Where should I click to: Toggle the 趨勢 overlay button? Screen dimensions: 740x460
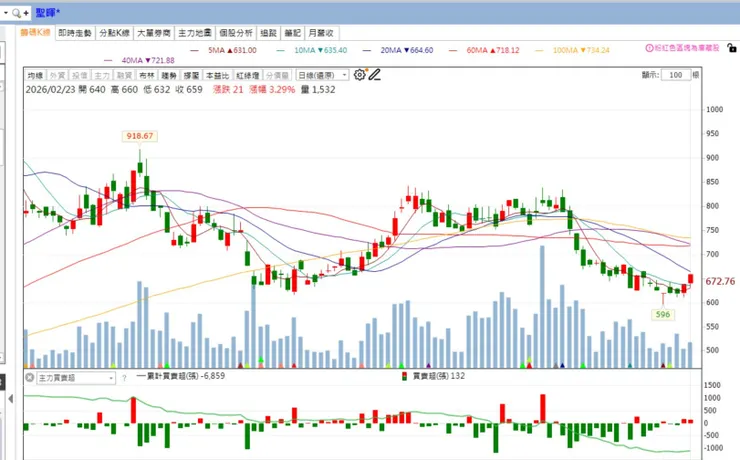[x=169, y=75]
